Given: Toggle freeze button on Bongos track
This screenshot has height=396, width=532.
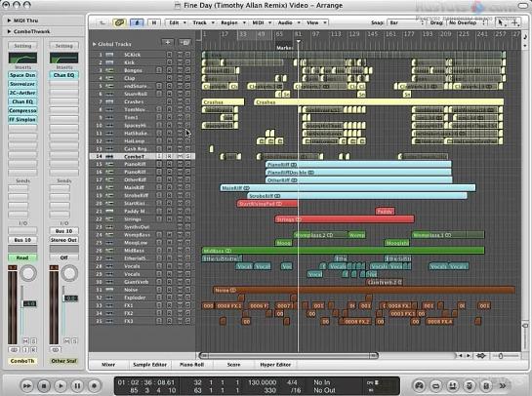Looking at the screenshot, I should point(159,70).
